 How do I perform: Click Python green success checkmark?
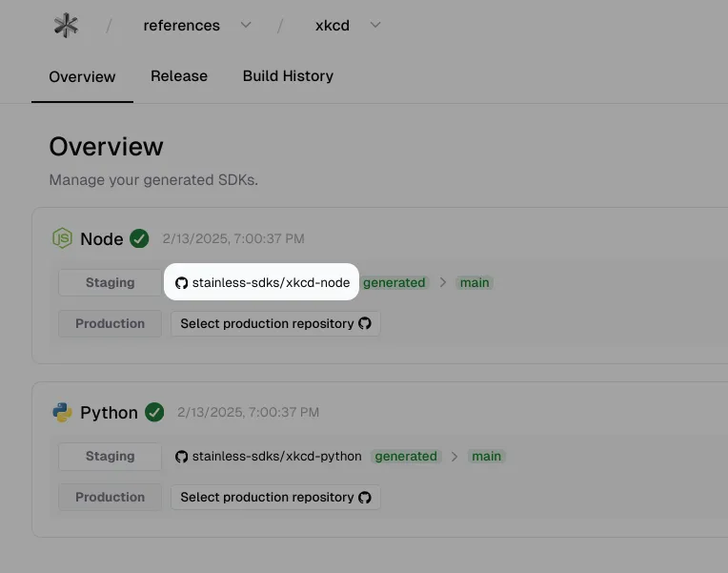(154, 412)
